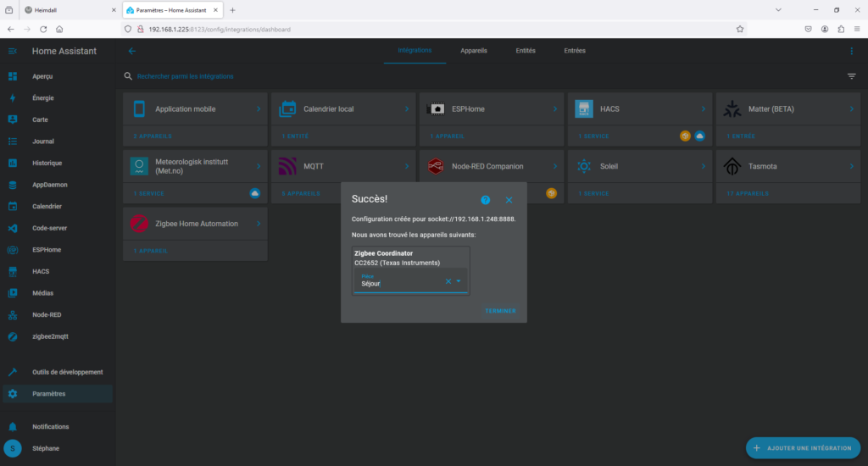Open Historique in the sidebar
Image resolution: width=868 pixels, height=466 pixels.
coord(58,163)
